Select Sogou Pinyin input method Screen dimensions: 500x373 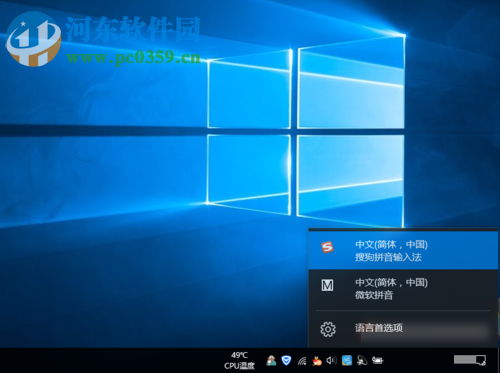tap(403, 250)
